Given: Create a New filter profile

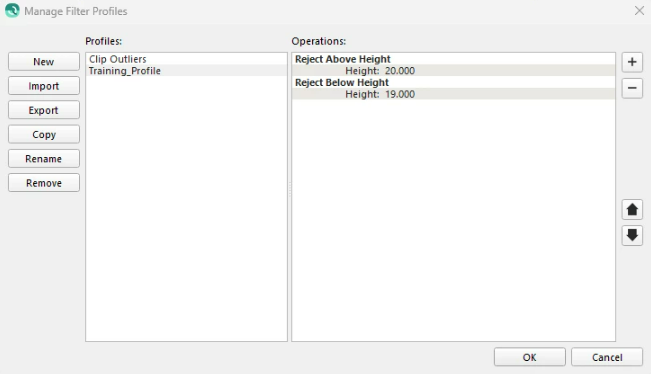Looking at the screenshot, I should (x=44, y=62).
